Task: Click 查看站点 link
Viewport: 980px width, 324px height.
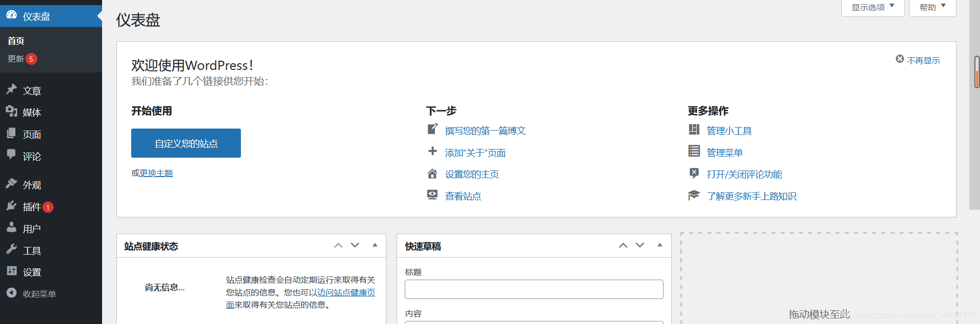Action: coord(463,196)
